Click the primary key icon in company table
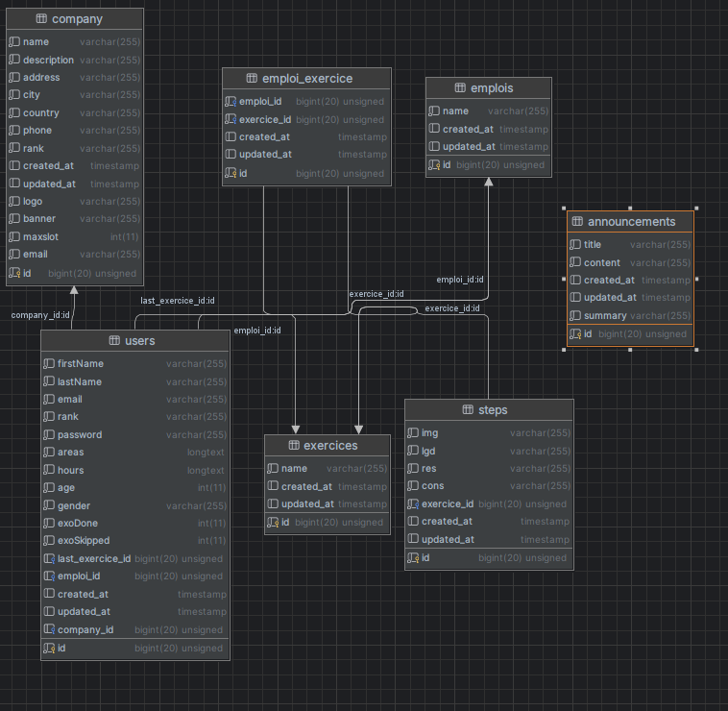Viewport: 728px width, 711px height. tap(14, 273)
